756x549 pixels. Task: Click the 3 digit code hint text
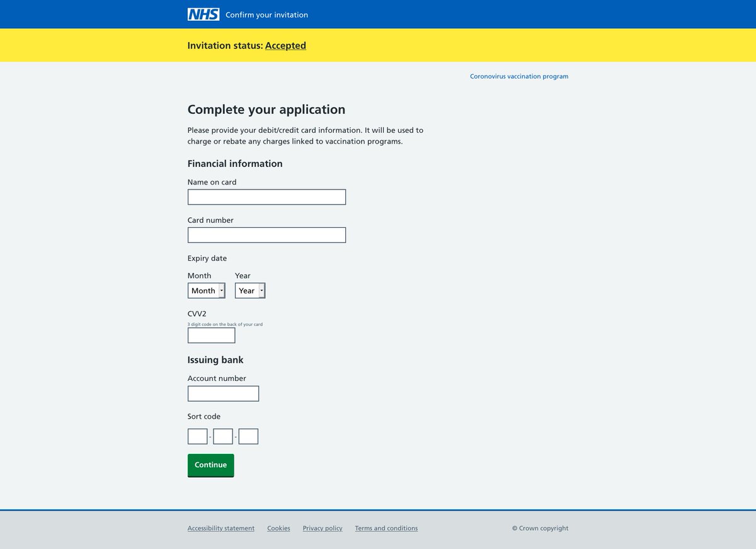point(225,324)
